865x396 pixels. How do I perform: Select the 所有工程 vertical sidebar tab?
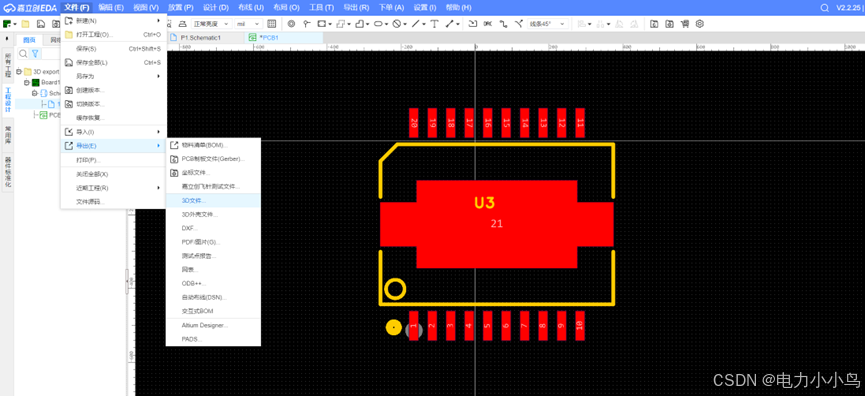tap(8, 65)
